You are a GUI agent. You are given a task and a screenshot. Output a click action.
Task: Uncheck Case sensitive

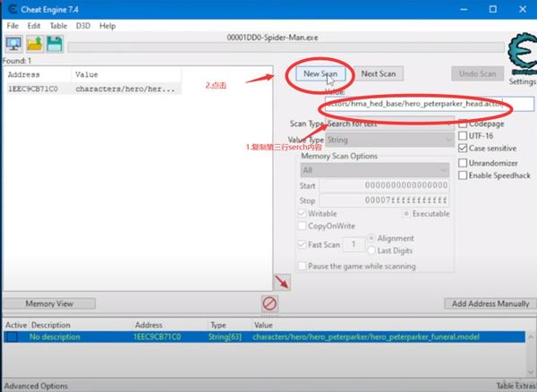coord(463,149)
